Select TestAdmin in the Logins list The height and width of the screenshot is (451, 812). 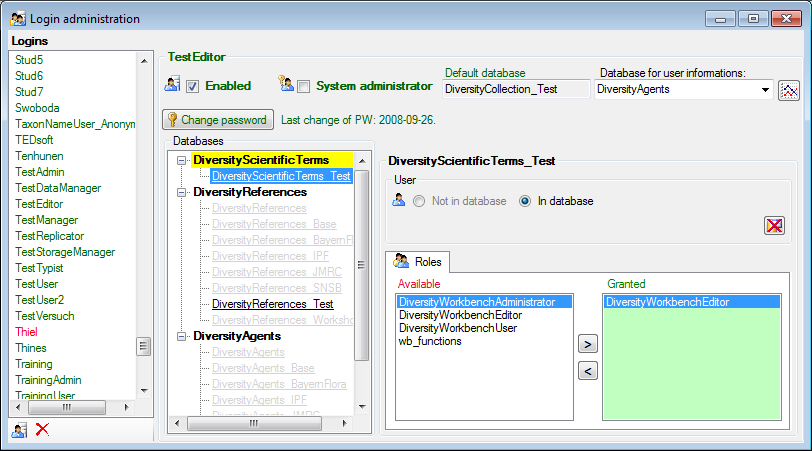[x=40, y=172]
